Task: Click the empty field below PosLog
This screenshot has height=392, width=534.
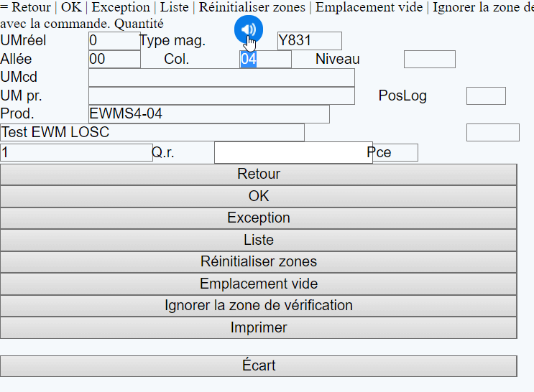Action: click(x=493, y=132)
